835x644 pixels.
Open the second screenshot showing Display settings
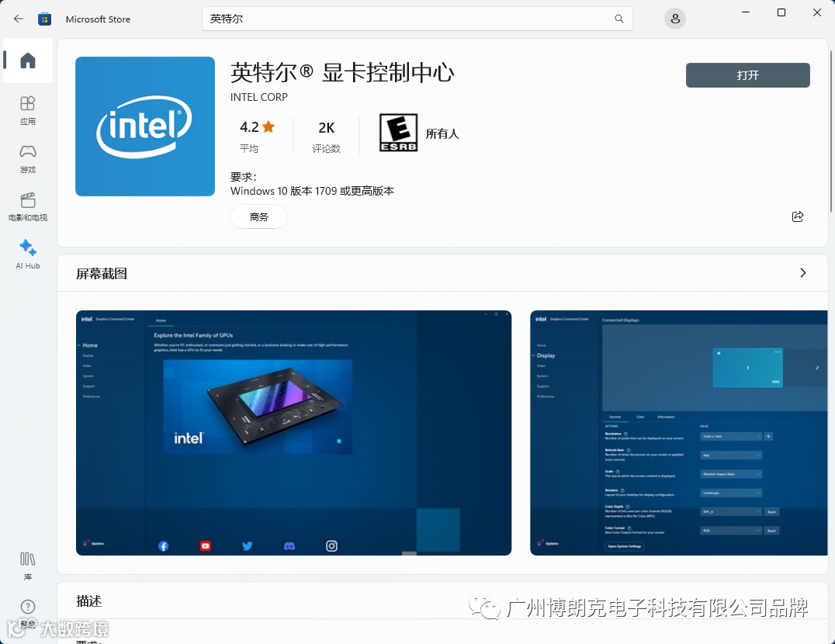tap(678, 433)
